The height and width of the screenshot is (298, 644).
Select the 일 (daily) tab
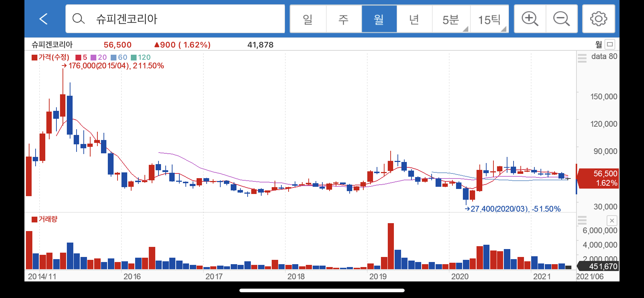tap(308, 19)
